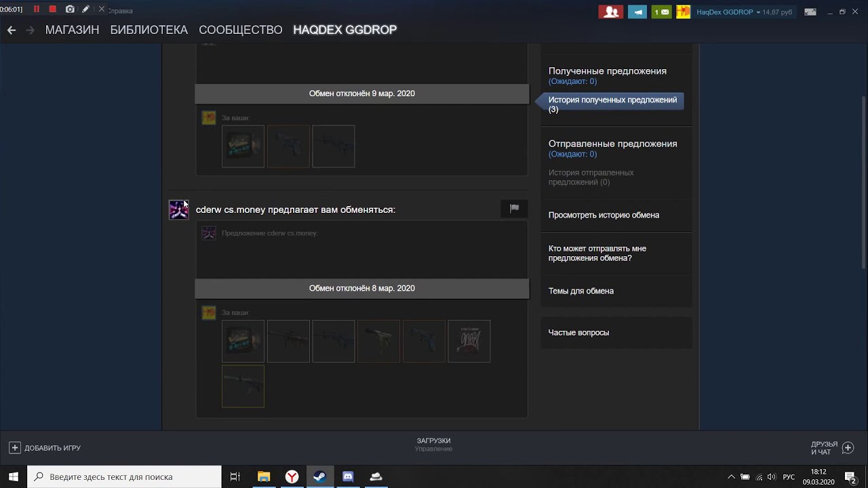Click the report flag icon on cderw offer
868x488 pixels.
tap(514, 209)
